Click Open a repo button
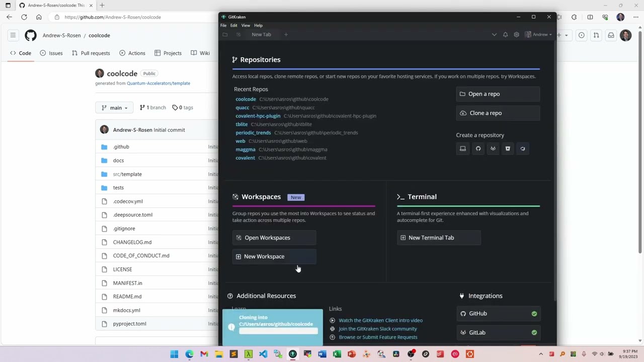Screen dimensions: 644x362 click(x=498, y=94)
